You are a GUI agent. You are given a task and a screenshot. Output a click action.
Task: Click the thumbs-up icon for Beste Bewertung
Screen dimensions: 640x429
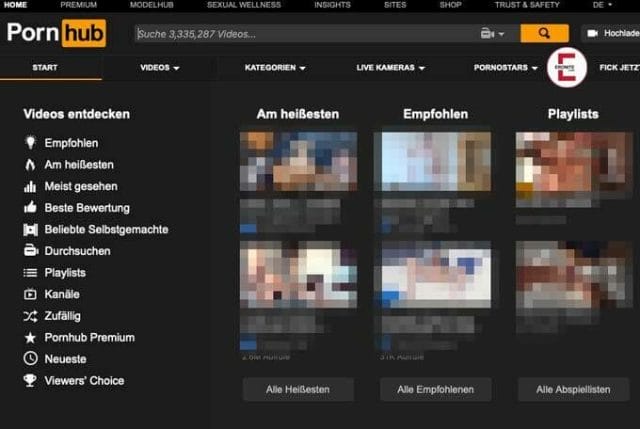click(x=30, y=208)
